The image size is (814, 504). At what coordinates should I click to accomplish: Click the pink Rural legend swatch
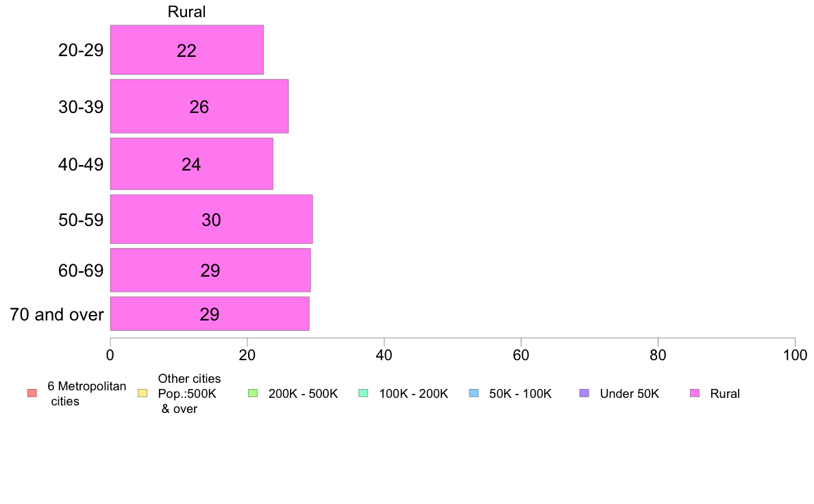(x=695, y=394)
